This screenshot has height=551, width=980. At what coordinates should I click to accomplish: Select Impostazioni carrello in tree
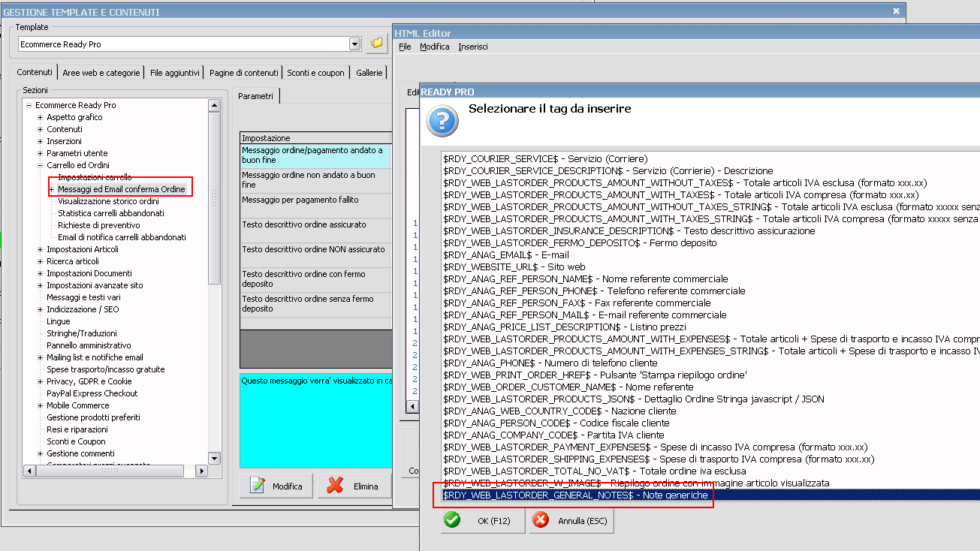coord(95,177)
